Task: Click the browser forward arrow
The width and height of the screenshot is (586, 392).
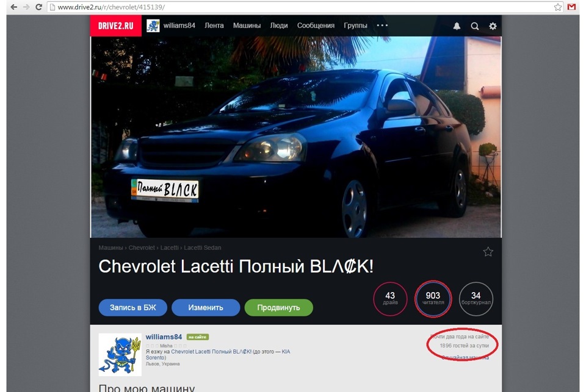Action: tap(26, 7)
